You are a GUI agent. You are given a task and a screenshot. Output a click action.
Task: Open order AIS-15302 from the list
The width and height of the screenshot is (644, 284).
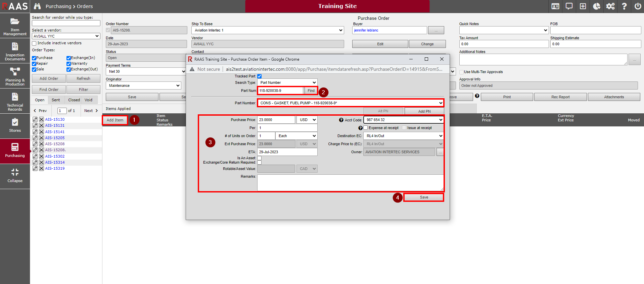(55, 156)
